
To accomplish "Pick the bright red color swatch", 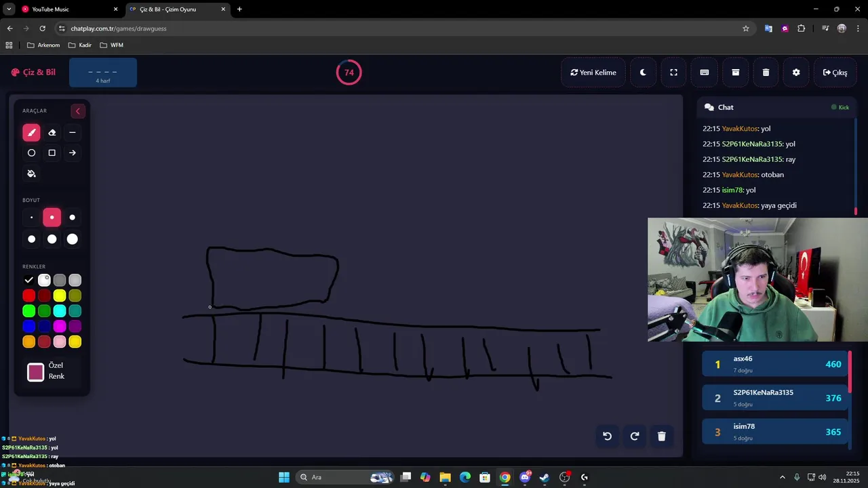I will (x=28, y=296).
